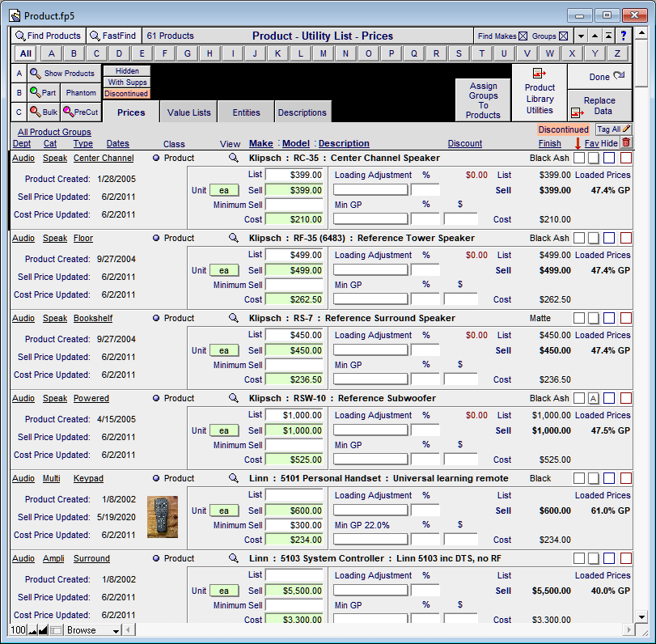Viewport: 656px width, 644px height.
Task: Tick red checkbox on Klipsch RSW-10 row
Action: tap(626, 398)
